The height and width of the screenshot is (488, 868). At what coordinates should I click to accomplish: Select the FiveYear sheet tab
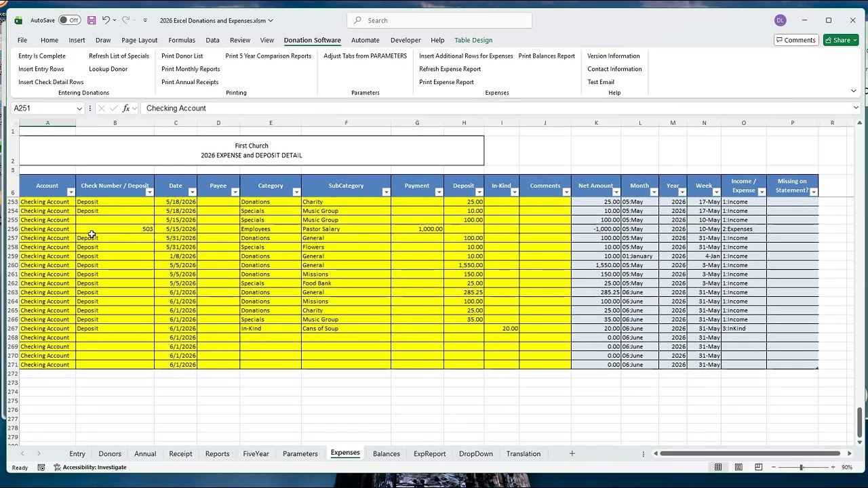(256, 453)
